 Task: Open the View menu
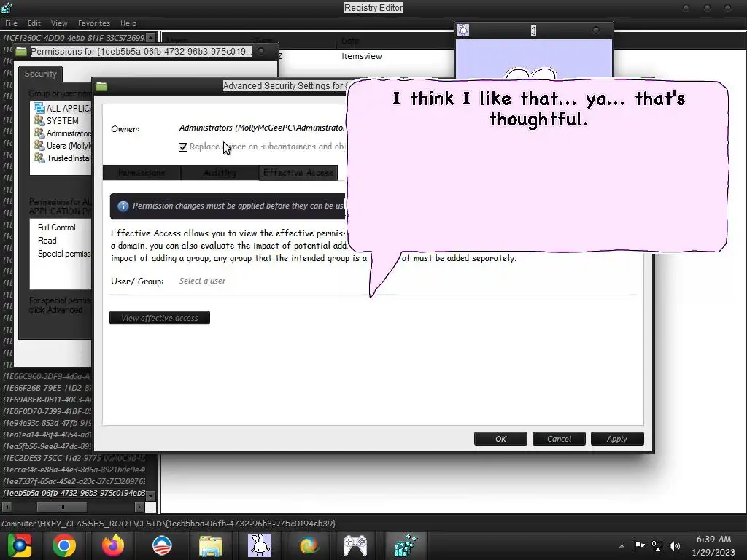[59, 23]
